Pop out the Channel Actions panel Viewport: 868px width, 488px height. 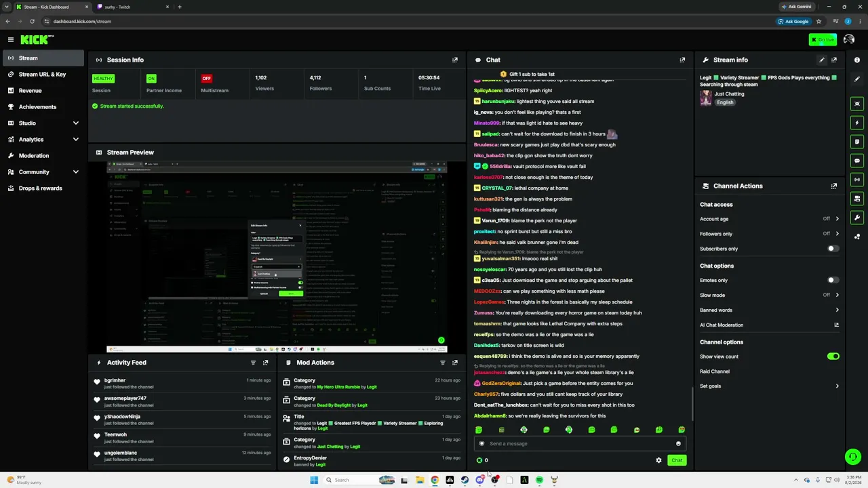(834, 186)
